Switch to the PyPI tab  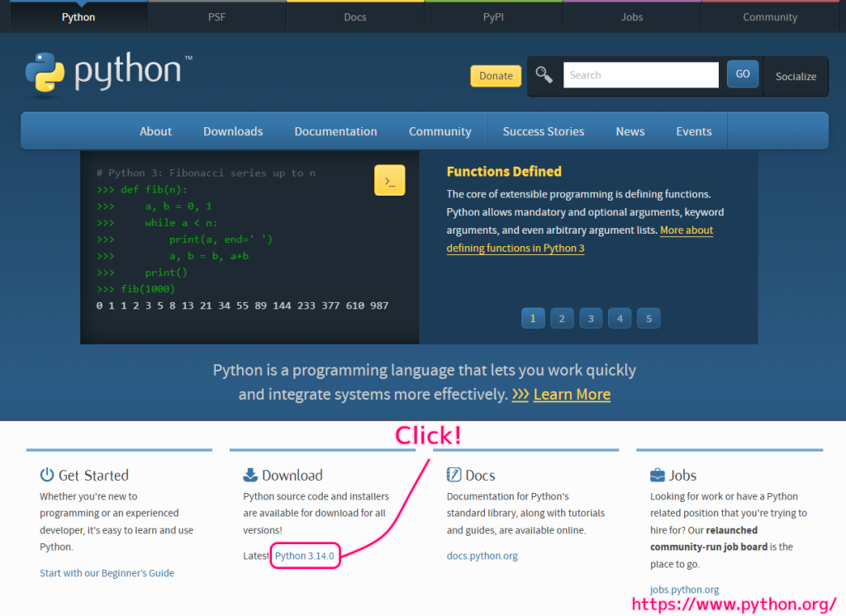(492, 17)
